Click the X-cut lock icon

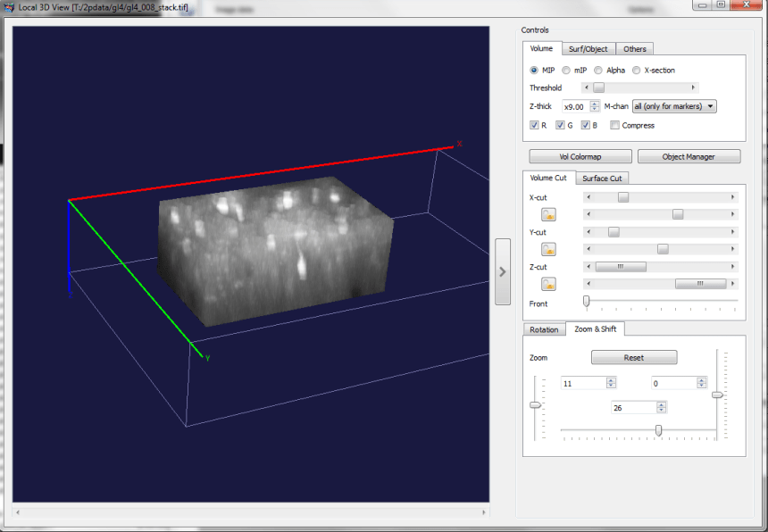tap(548, 213)
